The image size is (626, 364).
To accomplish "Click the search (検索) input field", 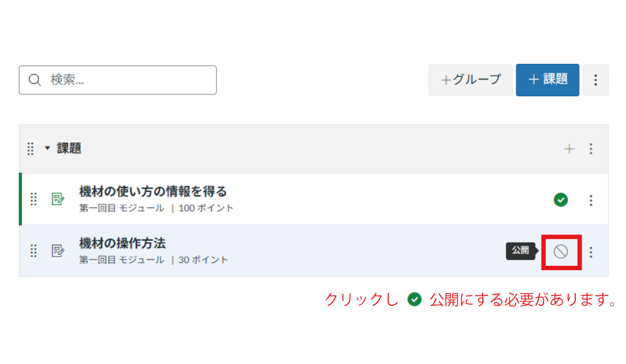I will (125, 80).
